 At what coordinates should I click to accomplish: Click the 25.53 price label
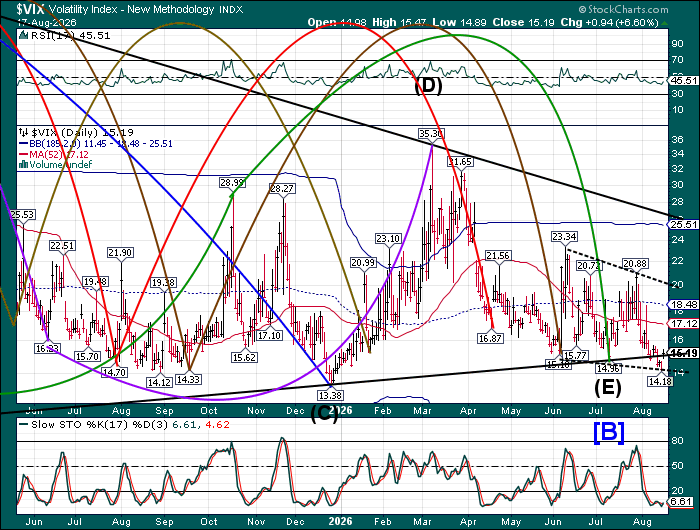click(x=22, y=214)
